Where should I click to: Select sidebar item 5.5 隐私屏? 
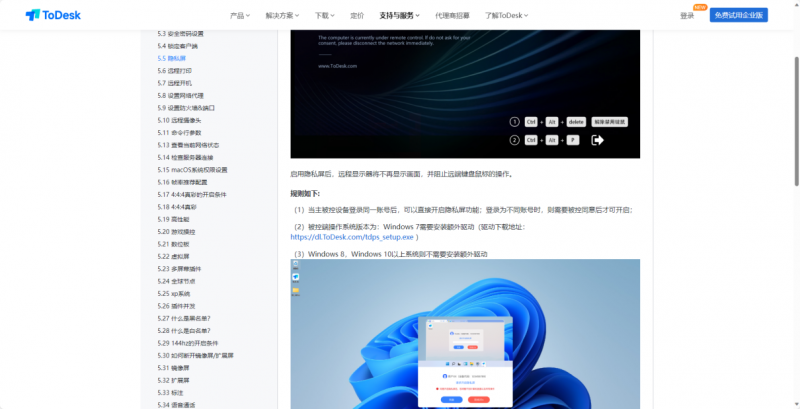point(171,58)
